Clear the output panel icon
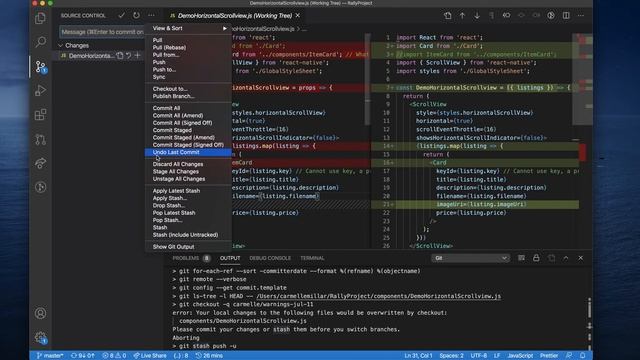Viewport: 640px width, 360px height. (x=521, y=258)
